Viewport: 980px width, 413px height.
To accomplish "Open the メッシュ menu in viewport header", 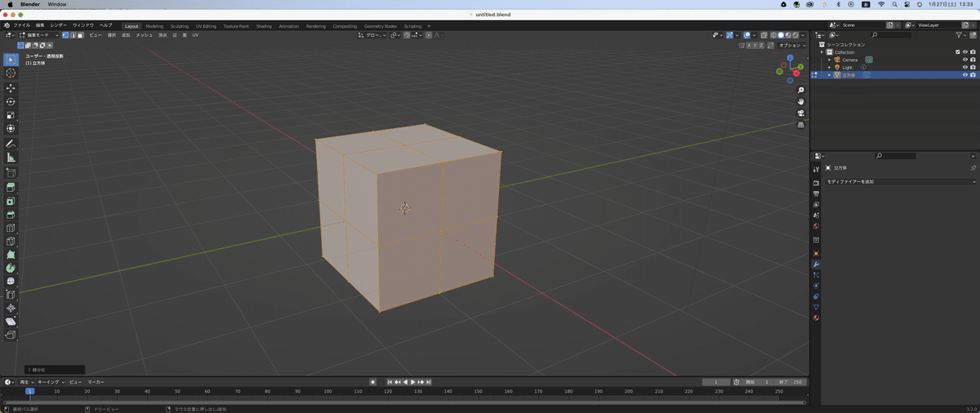I will click(x=144, y=35).
